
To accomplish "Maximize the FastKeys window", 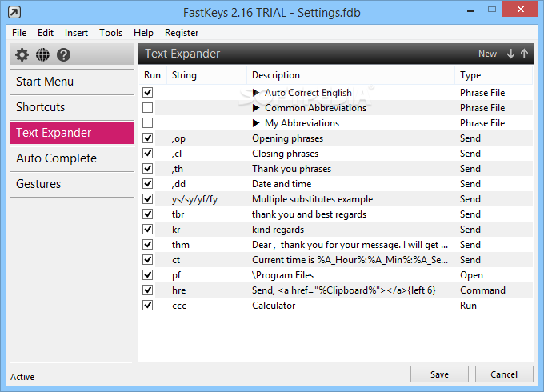I will (x=492, y=10).
